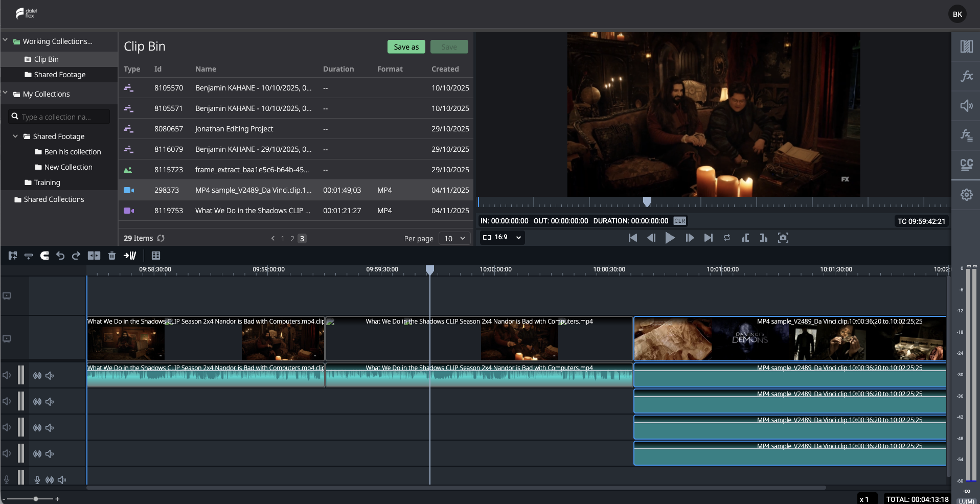Click the add video track icon
This screenshot has width=980, height=504.
[13, 256]
